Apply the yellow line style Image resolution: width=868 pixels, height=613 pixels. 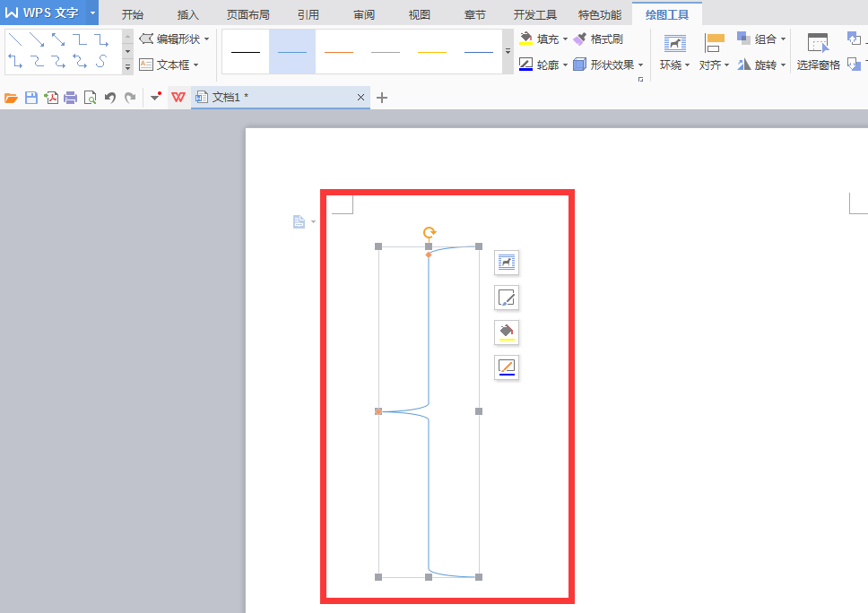[432, 52]
